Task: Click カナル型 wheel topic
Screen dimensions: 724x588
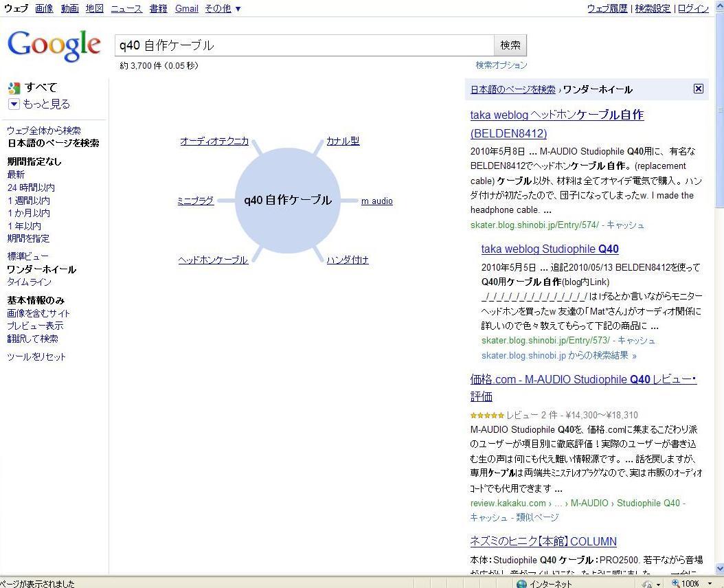Action: [x=343, y=141]
